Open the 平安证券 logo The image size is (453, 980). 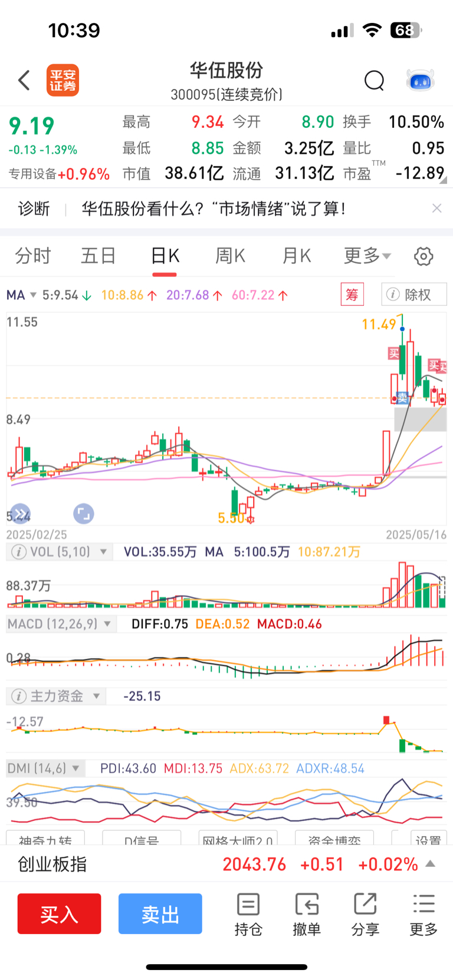click(63, 80)
